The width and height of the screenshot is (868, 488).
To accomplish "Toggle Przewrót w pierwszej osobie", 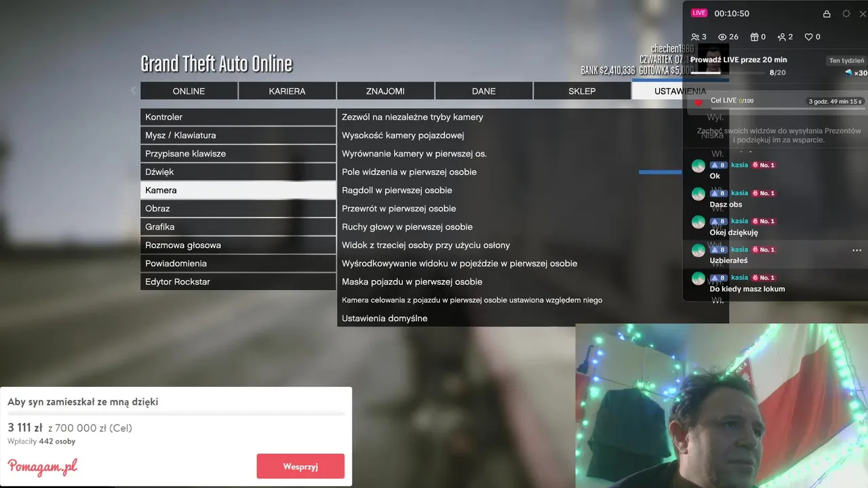I will click(x=533, y=208).
